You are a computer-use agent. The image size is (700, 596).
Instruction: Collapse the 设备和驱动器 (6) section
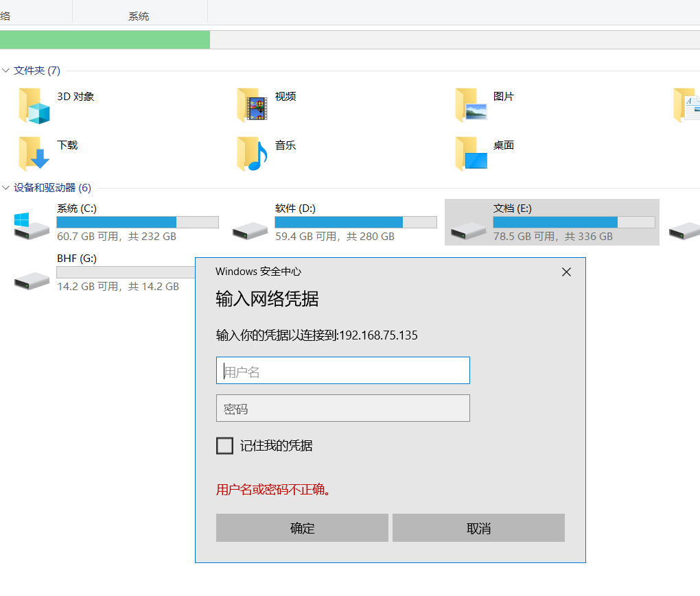[x=6, y=188]
